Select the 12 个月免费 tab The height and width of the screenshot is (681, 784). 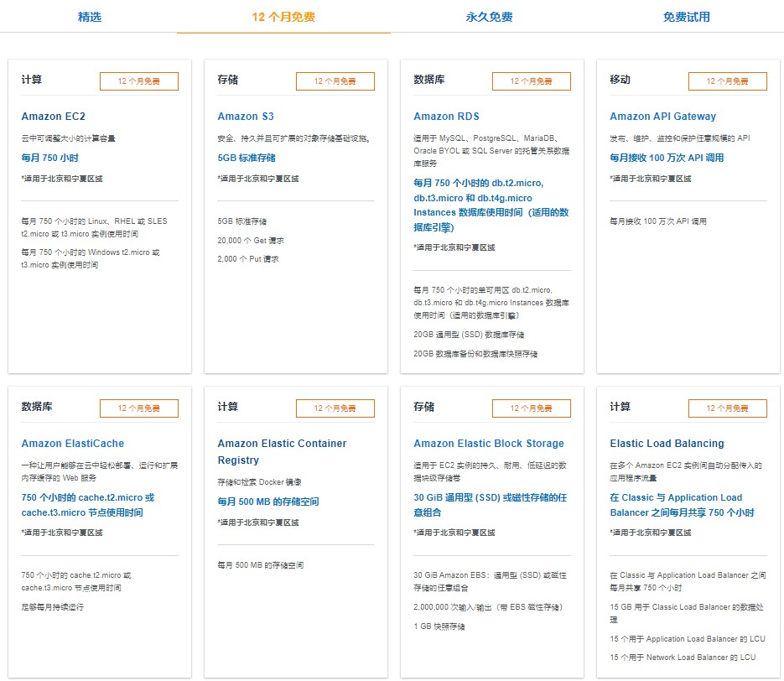pyautogui.click(x=283, y=17)
